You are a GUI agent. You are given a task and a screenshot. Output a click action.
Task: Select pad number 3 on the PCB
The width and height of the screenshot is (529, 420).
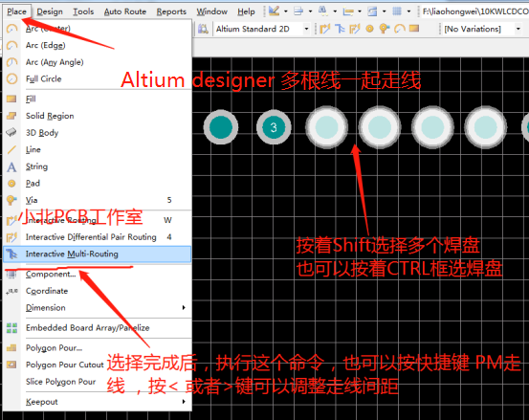[x=274, y=127]
